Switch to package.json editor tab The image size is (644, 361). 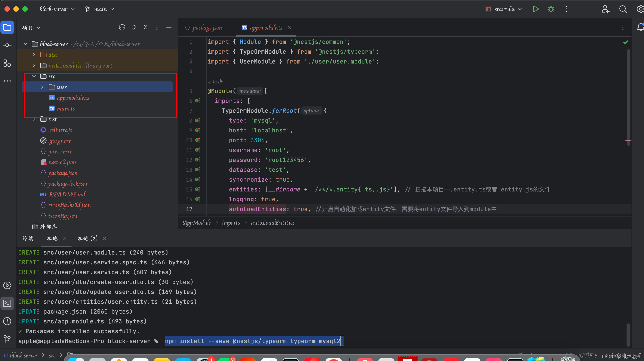click(203, 28)
